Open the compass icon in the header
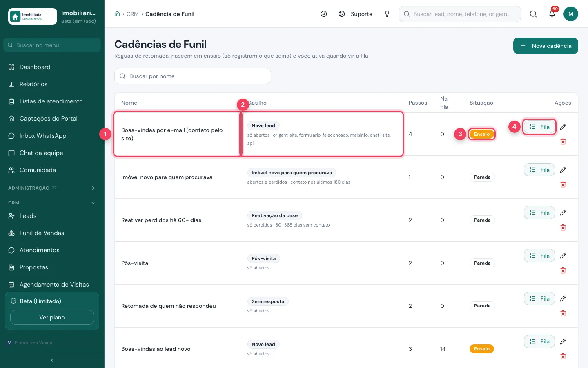The height and width of the screenshot is (368, 588). point(324,14)
